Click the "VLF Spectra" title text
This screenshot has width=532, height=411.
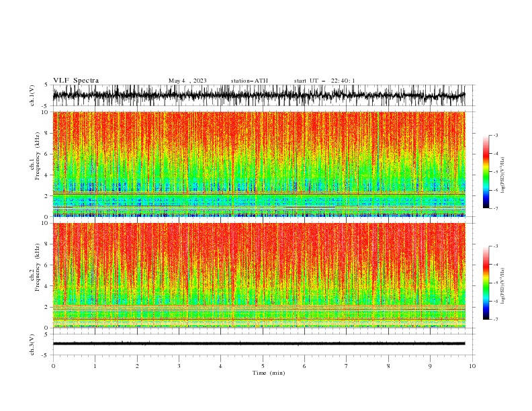(76, 81)
